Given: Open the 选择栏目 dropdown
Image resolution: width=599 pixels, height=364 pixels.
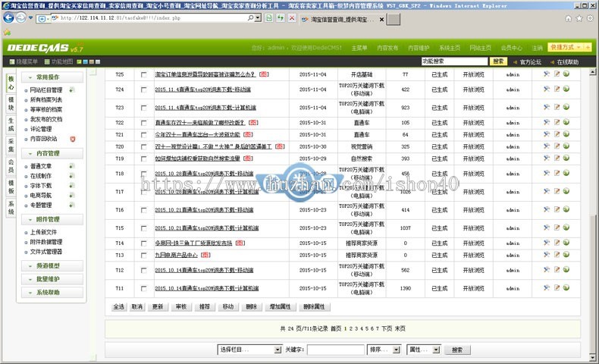Looking at the screenshot, I should point(249,350).
